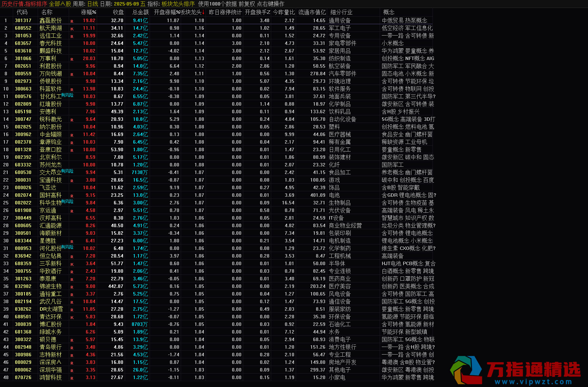Click the R marker beside 中金辐照
Viewport: 588px width, 387px height.
tap(72, 135)
